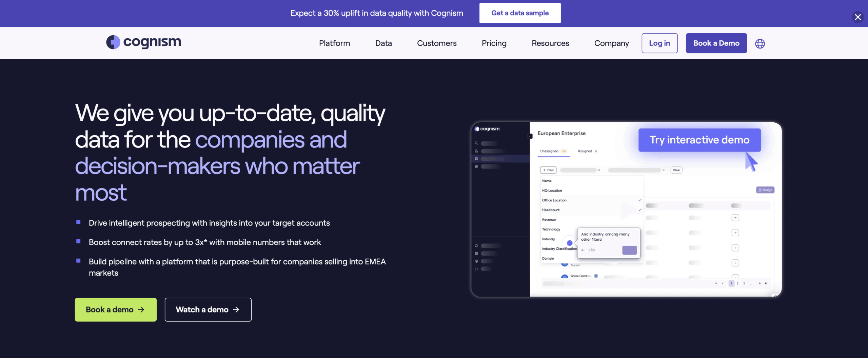Click the LinkedIn icon beside China Constru entry
Image resolution: width=868 pixels, height=358 pixels.
pos(596,276)
